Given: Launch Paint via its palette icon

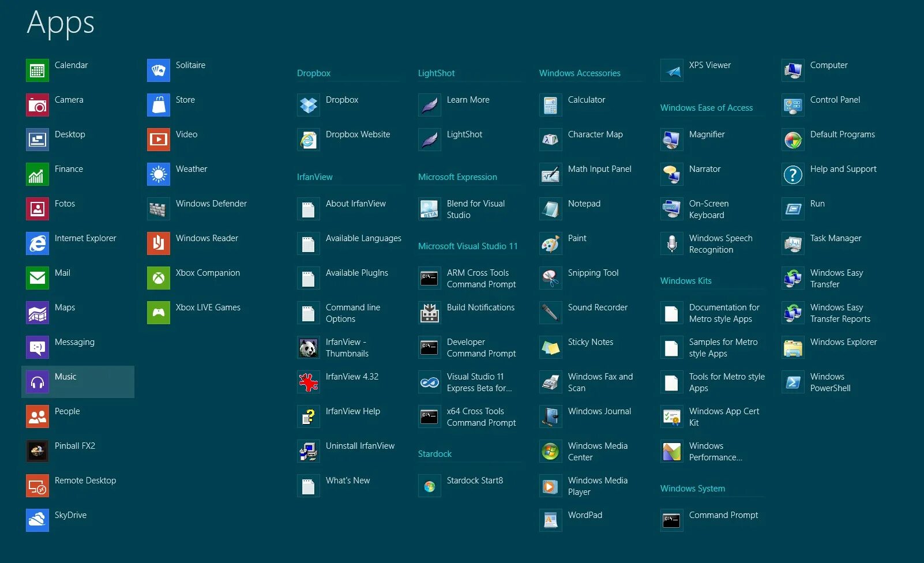Looking at the screenshot, I should [551, 243].
